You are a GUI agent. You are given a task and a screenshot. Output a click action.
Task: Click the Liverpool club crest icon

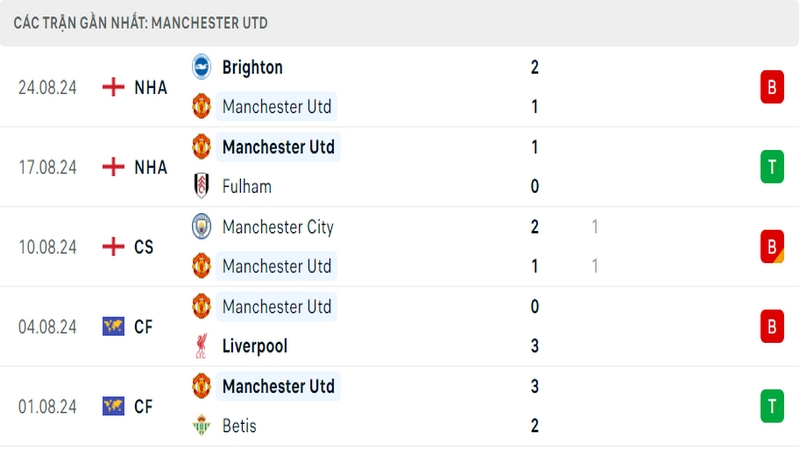click(x=202, y=346)
